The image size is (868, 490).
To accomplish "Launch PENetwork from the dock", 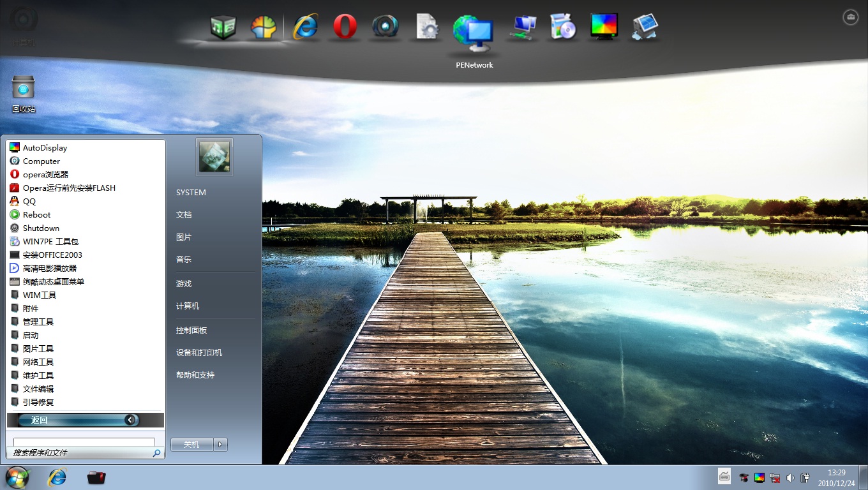I will (x=474, y=33).
